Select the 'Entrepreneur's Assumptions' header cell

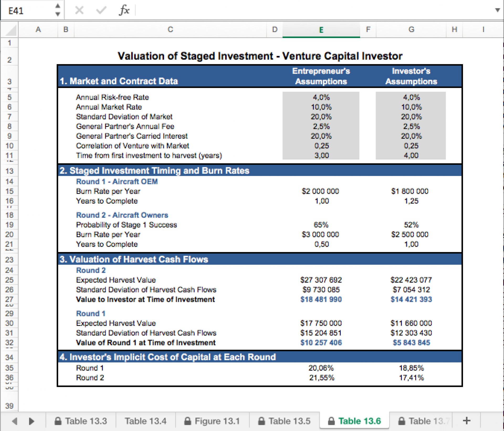click(321, 76)
